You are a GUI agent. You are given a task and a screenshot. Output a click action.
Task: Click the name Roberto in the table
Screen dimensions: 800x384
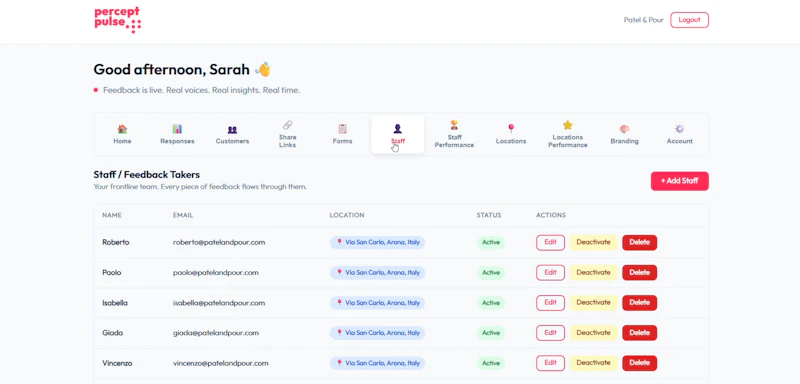pyautogui.click(x=116, y=242)
